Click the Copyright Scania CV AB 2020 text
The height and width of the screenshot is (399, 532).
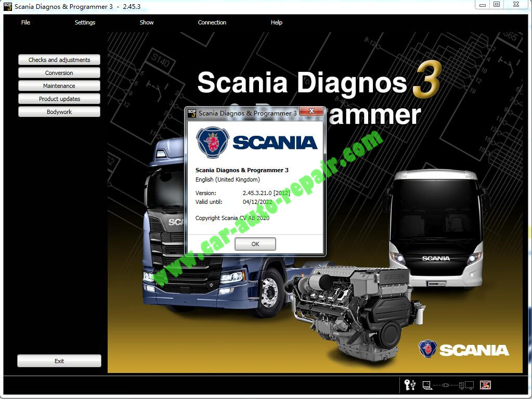232,218
